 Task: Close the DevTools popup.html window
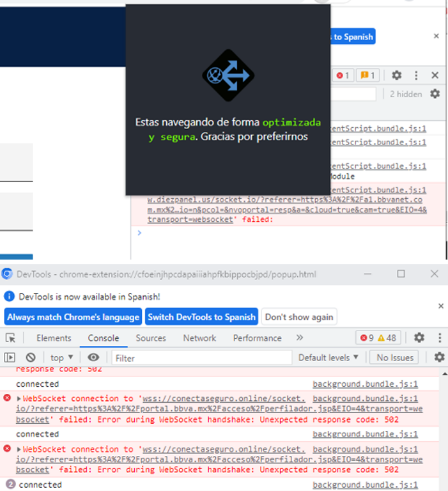point(434,274)
